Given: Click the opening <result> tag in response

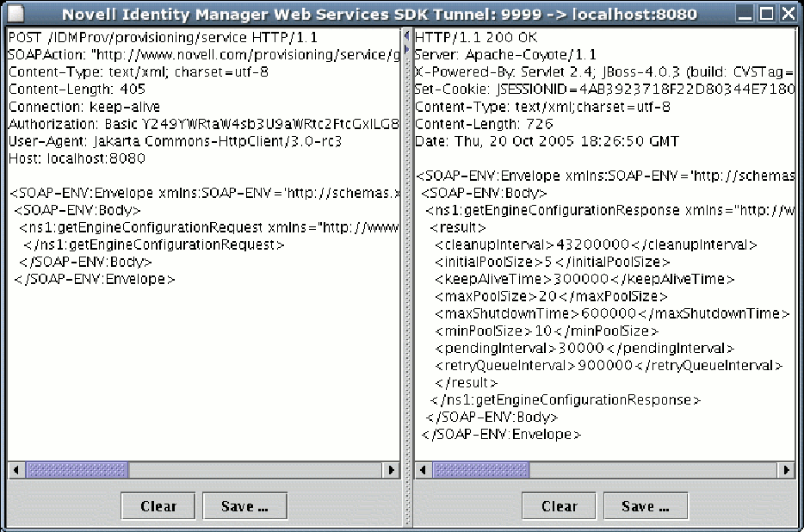Looking at the screenshot, I should click(458, 227).
